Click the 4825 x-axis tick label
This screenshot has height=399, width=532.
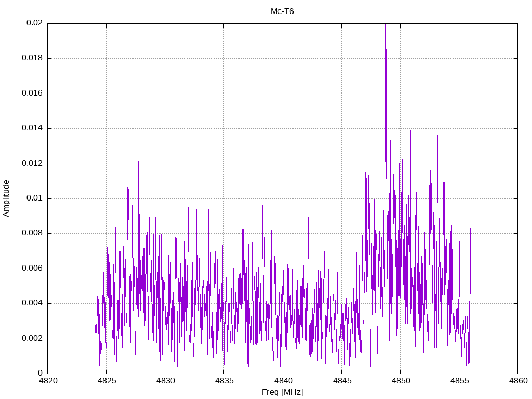(x=107, y=381)
